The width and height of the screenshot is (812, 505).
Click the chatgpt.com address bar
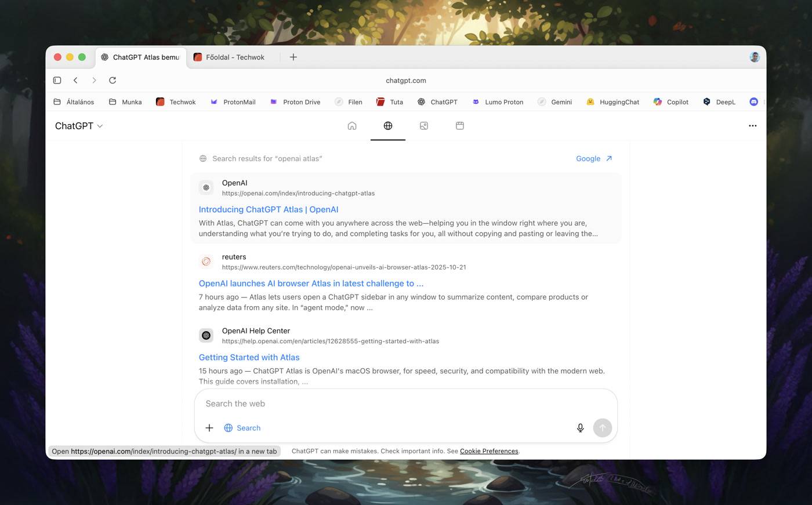[406, 81]
